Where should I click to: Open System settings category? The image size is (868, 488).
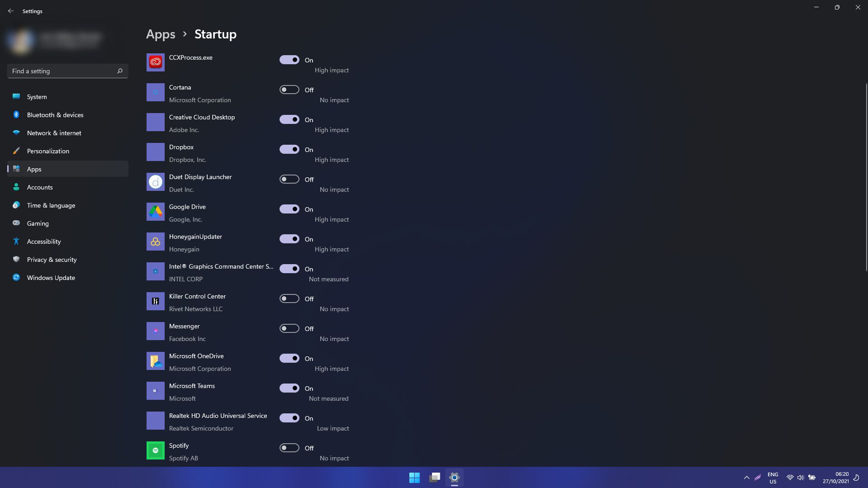coord(68,97)
